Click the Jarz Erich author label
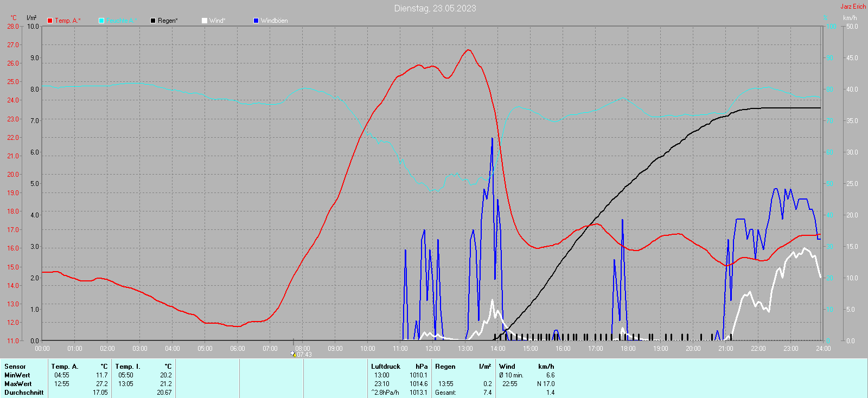The height and width of the screenshot is (398, 868). (853, 7)
